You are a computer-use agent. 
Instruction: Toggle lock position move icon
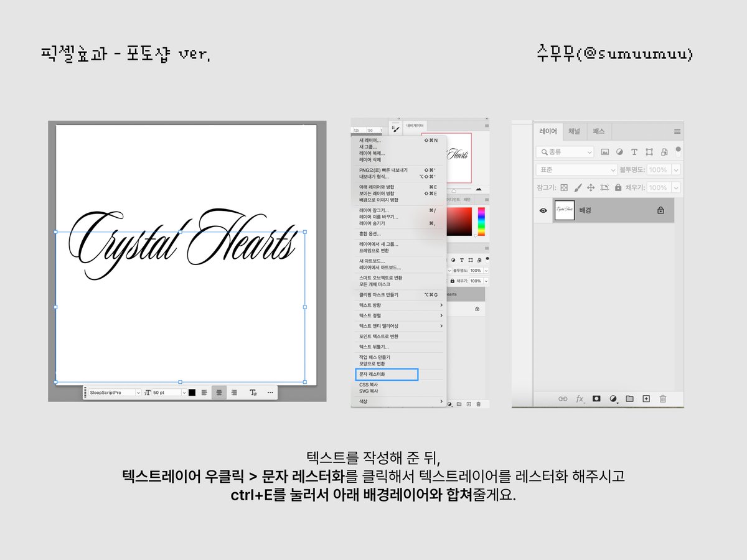click(x=591, y=187)
